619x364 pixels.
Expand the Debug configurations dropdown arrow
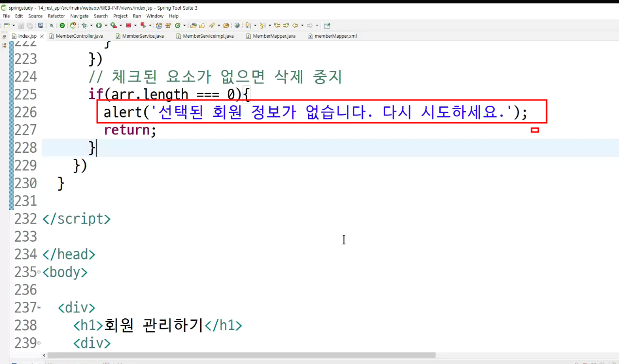pyautogui.click(x=91, y=25)
